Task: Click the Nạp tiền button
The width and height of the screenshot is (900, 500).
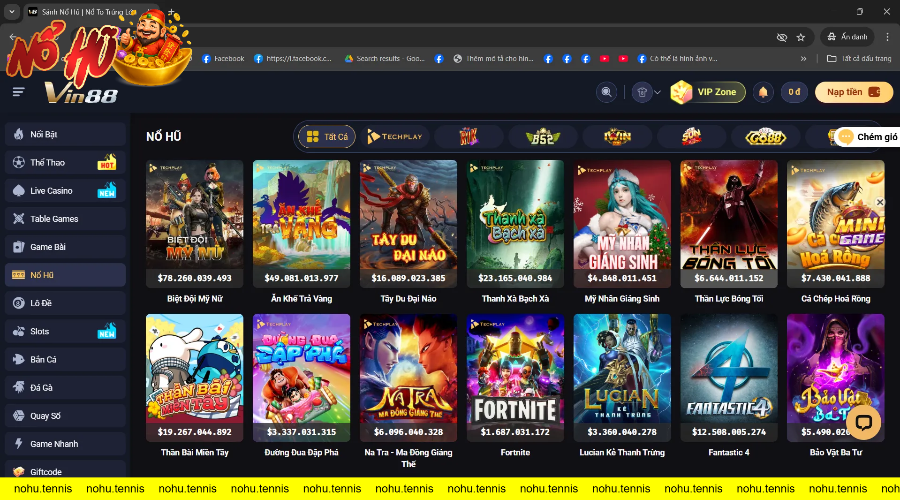Action: 853,92
